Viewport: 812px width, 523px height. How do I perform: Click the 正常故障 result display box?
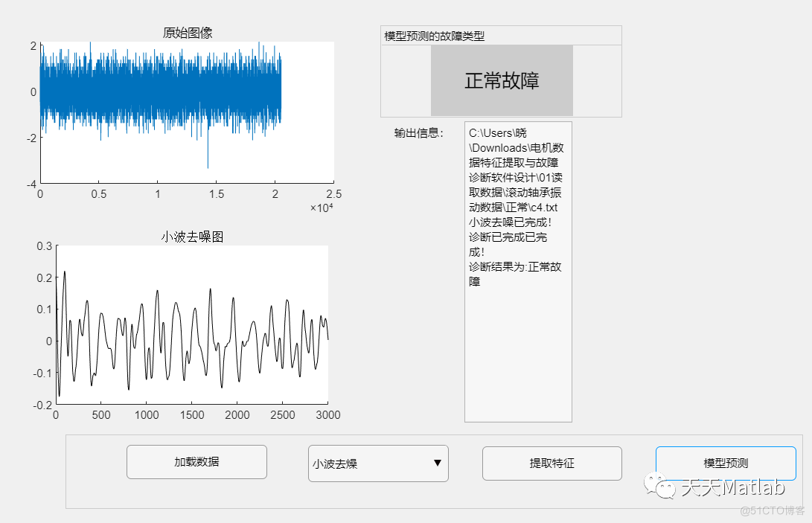502,80
